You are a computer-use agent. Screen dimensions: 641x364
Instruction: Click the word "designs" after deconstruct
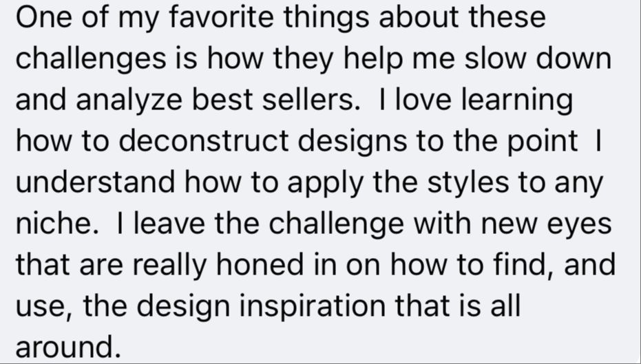[x=353, y=140]
